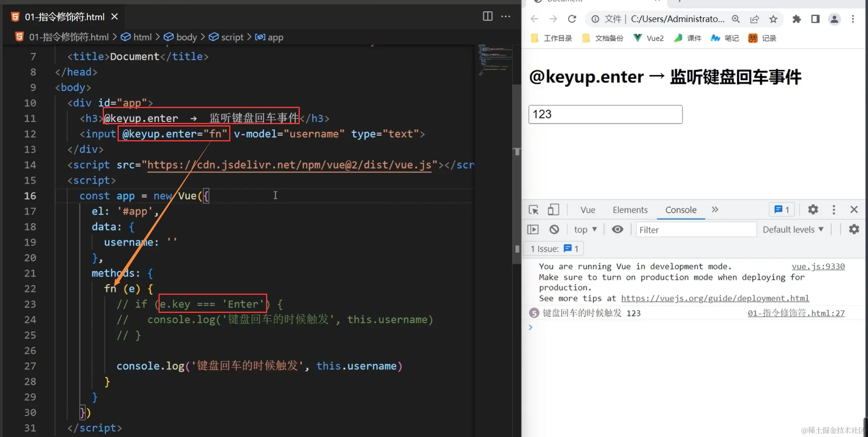Open the DevTools customize three-dot menu
Screen dimensions: 868x437
[834, 210]
